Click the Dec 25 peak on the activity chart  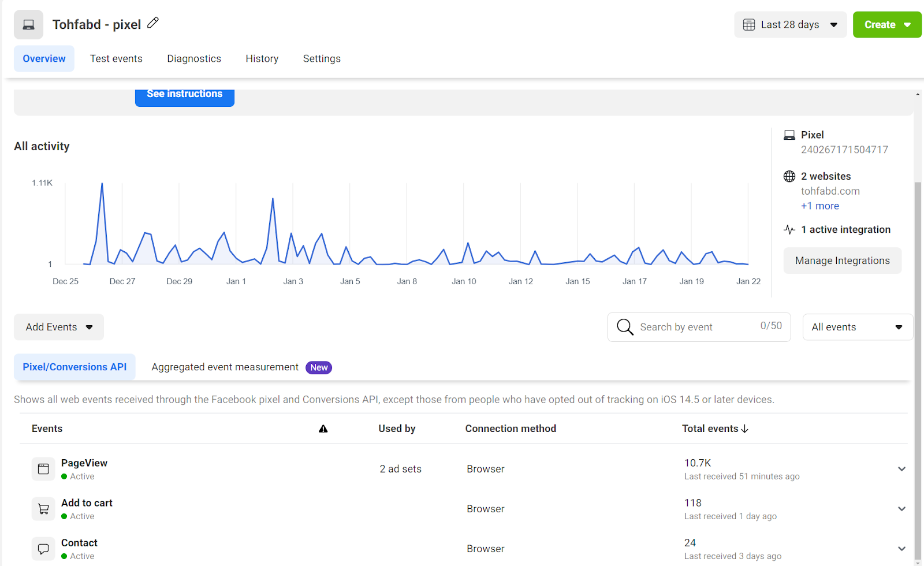point(102,184)
